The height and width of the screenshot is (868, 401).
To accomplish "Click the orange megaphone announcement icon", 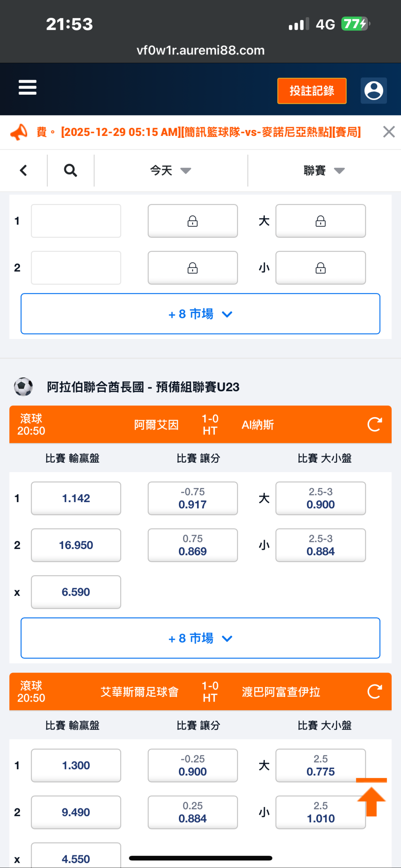I will click(19, 132).
